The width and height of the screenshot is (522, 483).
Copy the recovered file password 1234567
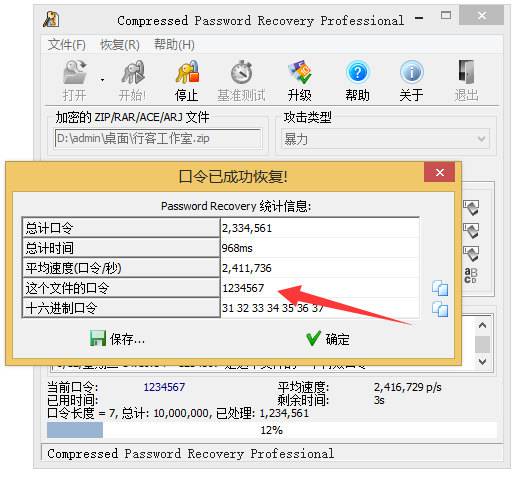point(440,288)
